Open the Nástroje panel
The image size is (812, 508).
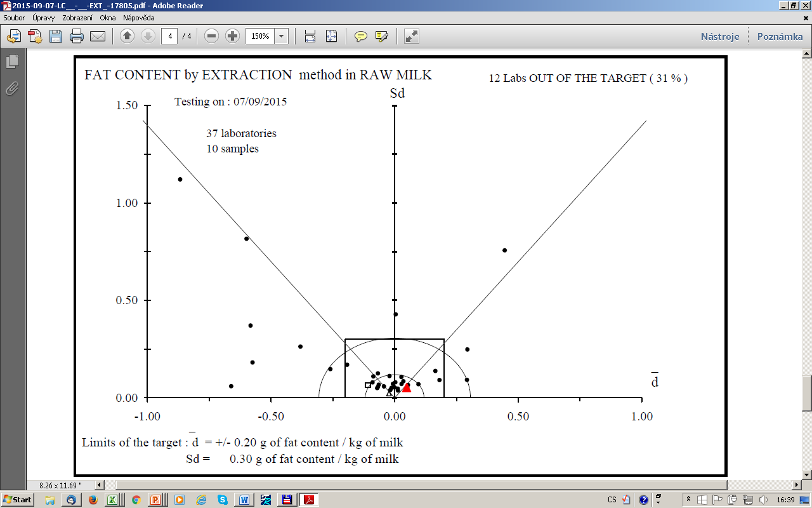point(720,36)
